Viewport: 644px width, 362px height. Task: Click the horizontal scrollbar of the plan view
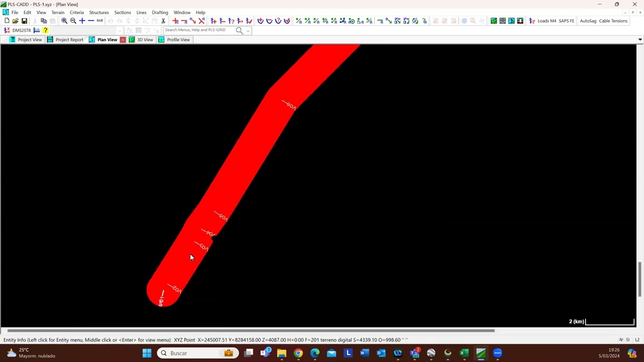(x=251, y=330)
